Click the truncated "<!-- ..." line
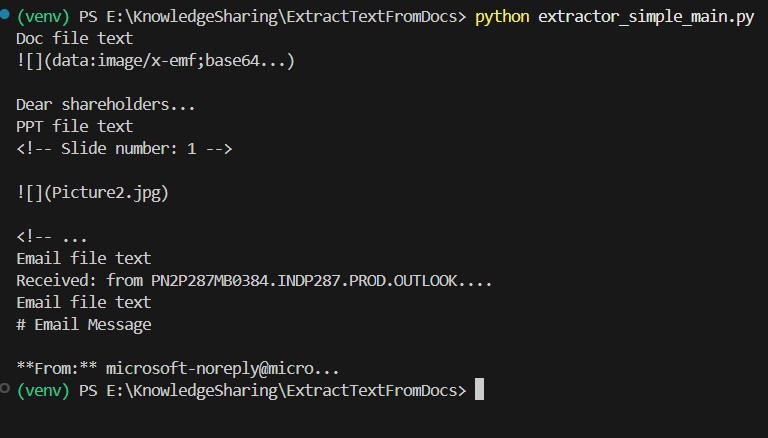Screen dimensions: 768x438 [52, 236]
